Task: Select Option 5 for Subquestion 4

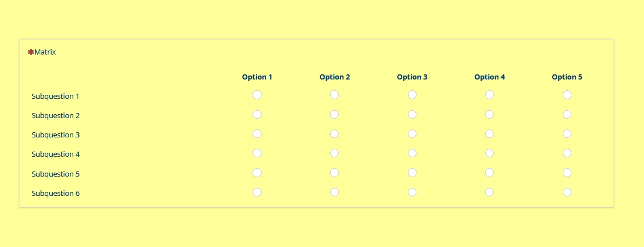Action: click(x=567, y=153)
